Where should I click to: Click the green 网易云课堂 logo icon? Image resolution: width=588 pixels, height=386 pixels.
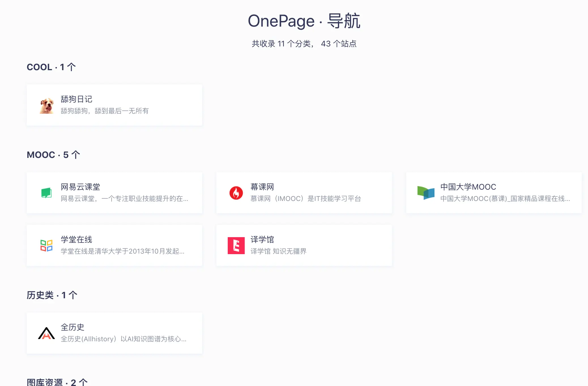46,193
